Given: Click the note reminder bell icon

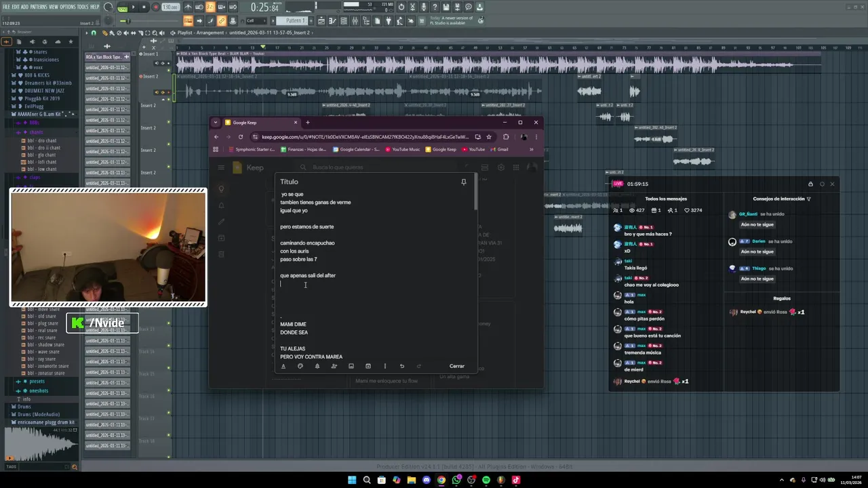Looking at the screenshot, I should 317,366.
